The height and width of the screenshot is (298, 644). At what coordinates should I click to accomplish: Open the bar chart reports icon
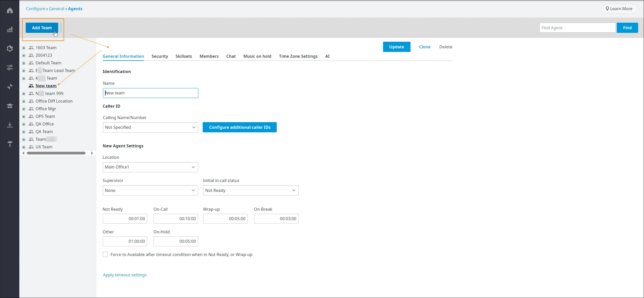10,30
